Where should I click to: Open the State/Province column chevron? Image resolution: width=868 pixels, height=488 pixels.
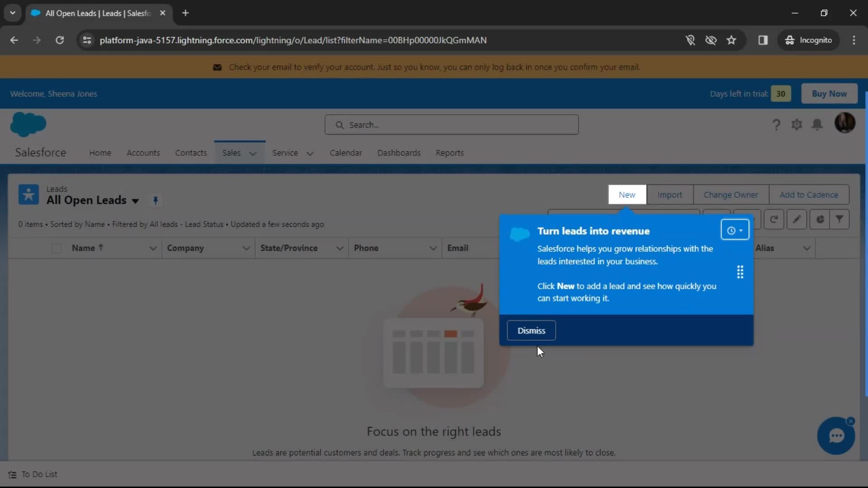340,249
